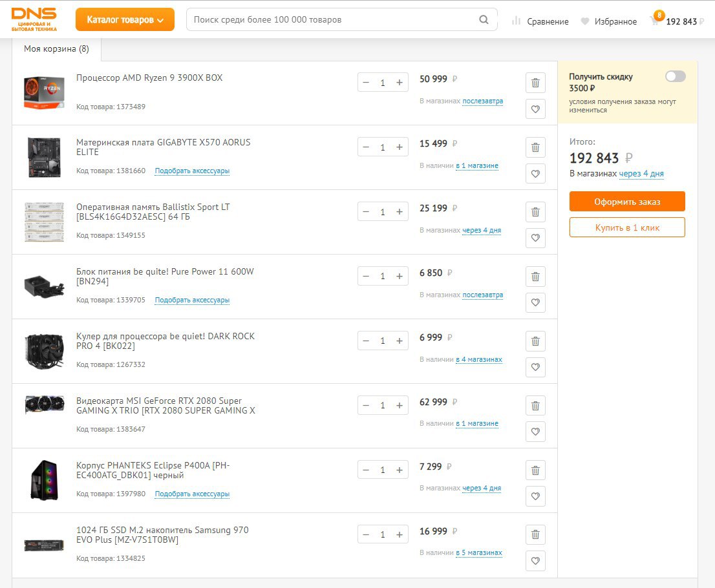Screen dimensions: 715x588
Task: Increase Ryzen 9 3900X quantity
Action: pos(400,83)
